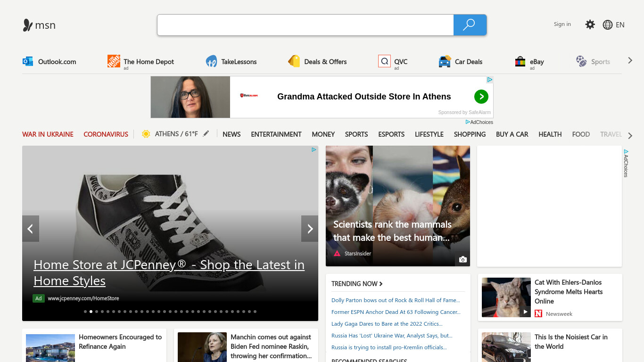Select ESPORTS in navigation bar

pos(391,134)
